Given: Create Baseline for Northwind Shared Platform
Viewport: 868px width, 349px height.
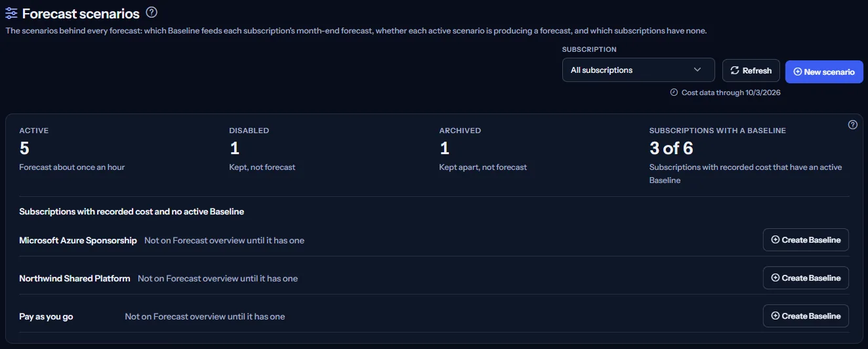Looking at the screenshot, I should pos(806,278).
